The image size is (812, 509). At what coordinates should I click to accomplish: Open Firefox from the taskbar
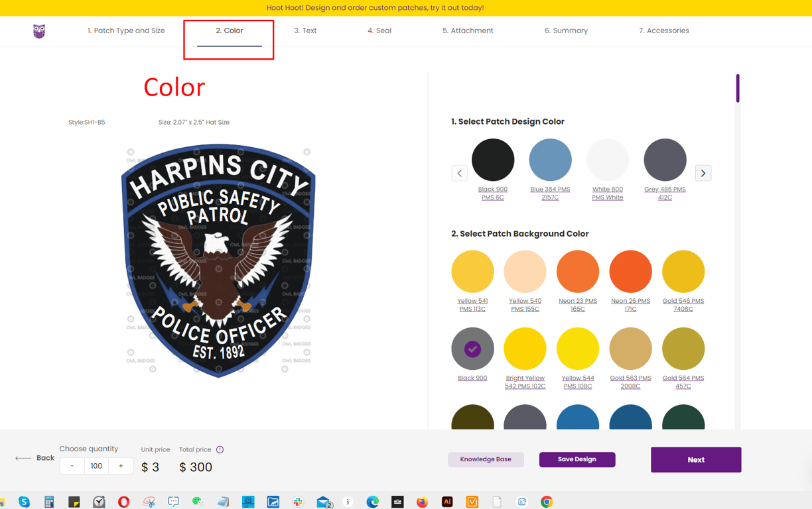pyautogui.click(x=422, y=502)
